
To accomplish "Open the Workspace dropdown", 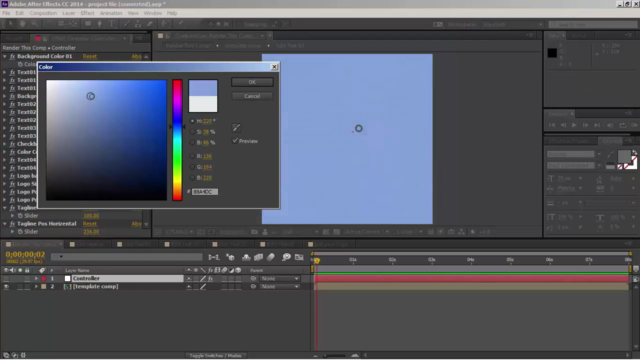I will [x=512, y=24].
